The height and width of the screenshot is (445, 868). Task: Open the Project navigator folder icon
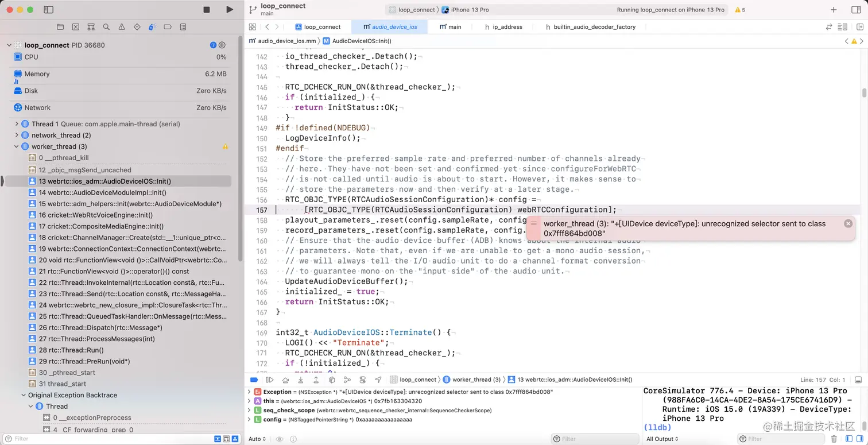tap(60, 26)
